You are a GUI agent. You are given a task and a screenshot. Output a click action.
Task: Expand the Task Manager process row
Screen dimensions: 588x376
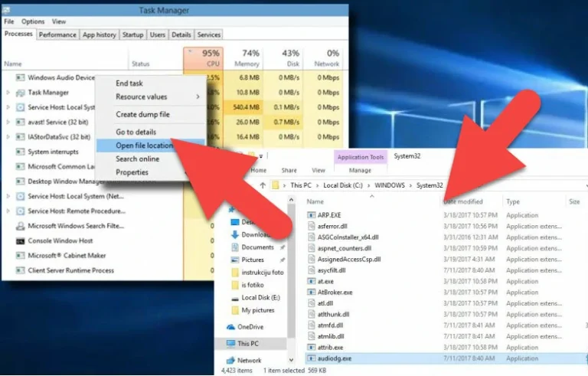pos(8,93)
